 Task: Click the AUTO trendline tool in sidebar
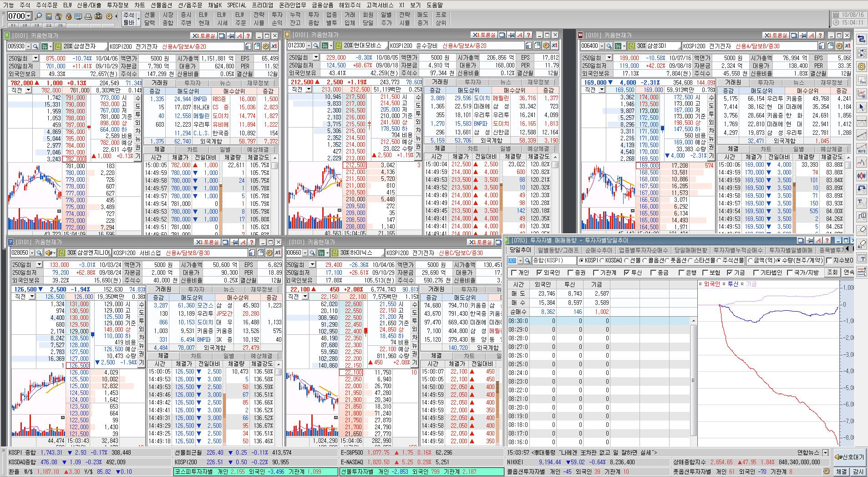[x=861, y=149]
